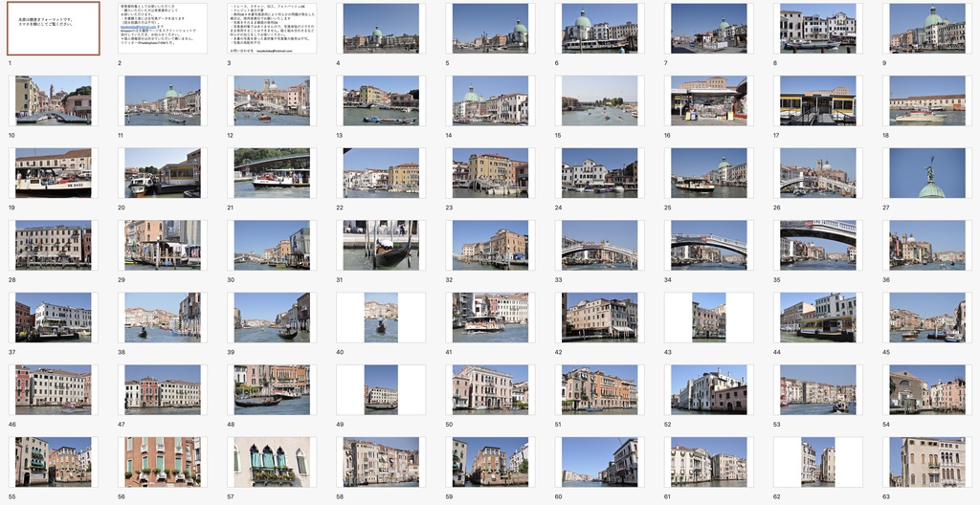Select slide thumbnail numbered 8
The height and width of the screenshot is (505, 980).
818,29
